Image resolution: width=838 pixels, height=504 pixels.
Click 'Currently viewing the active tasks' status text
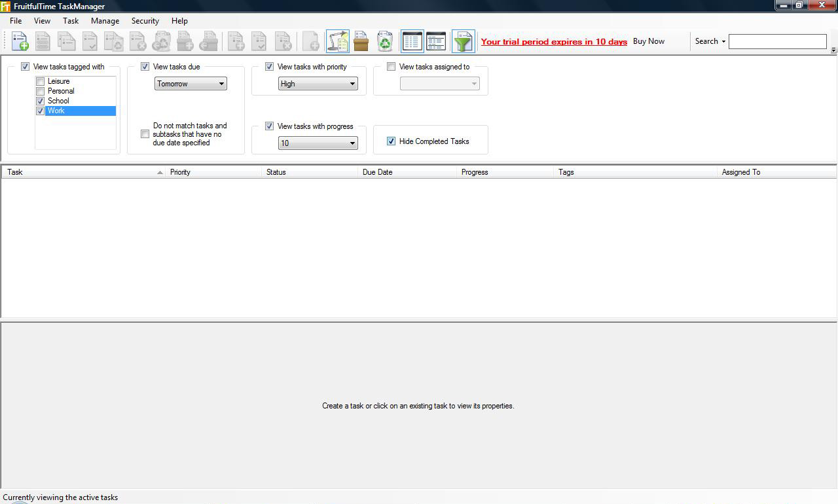point(60,497)
